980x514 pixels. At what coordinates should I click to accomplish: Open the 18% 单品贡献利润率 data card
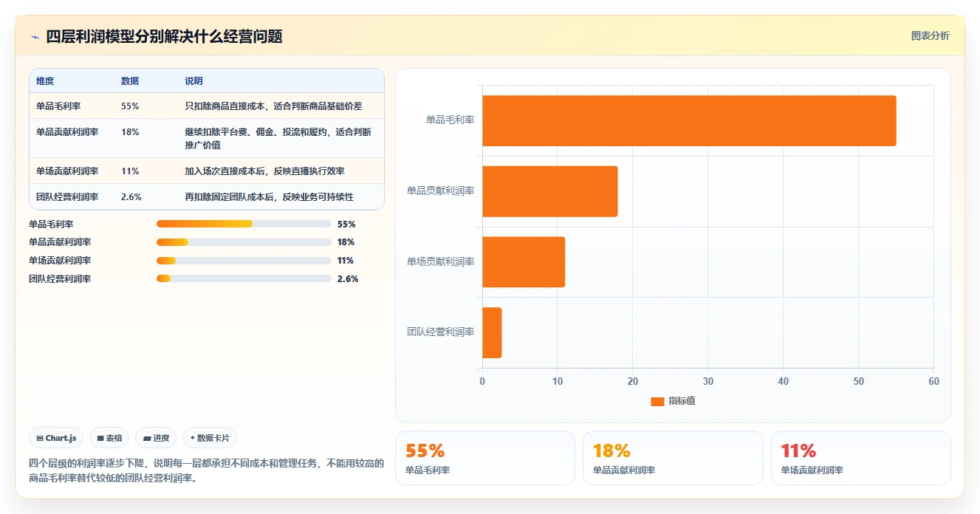(x=673, y=458)
